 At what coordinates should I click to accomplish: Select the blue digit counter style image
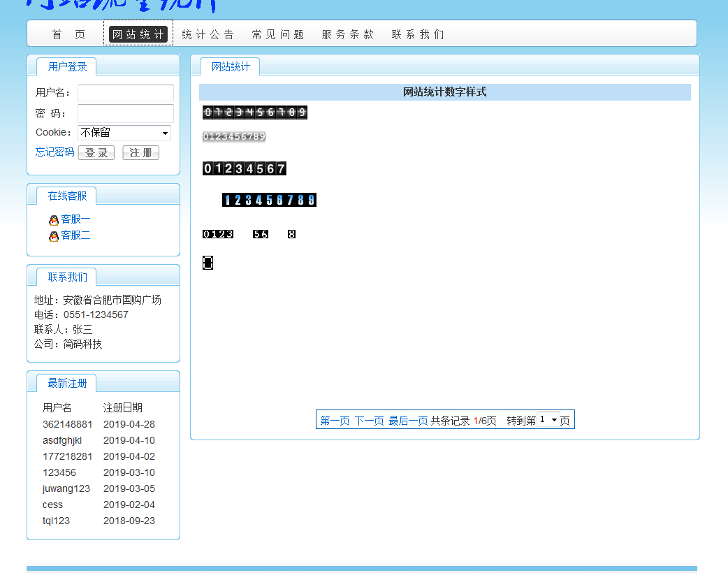click(269, 200)
